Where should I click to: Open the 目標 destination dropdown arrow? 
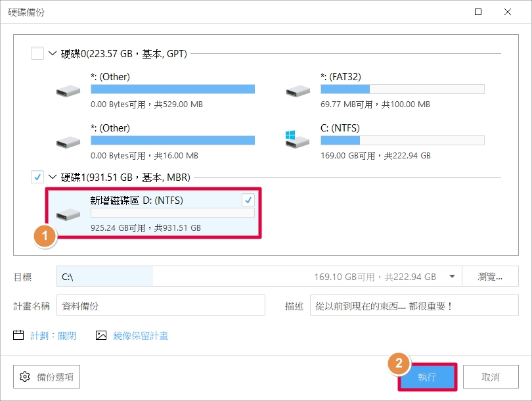(452, 276)
